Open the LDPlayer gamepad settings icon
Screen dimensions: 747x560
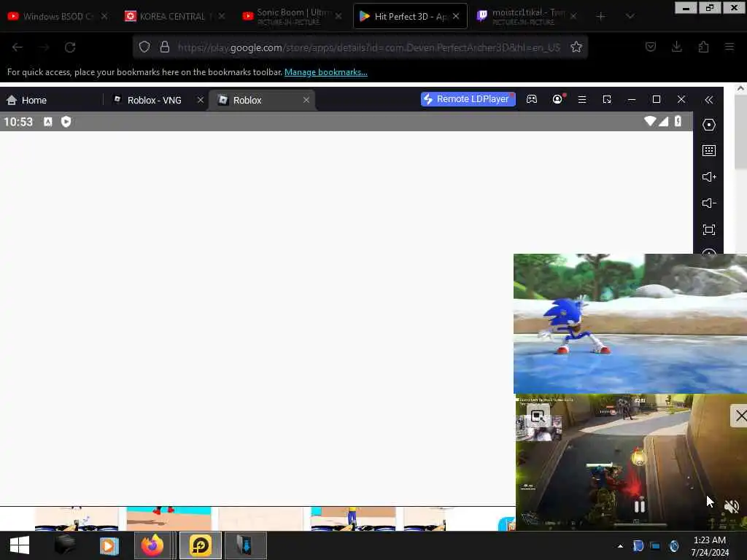532,99
